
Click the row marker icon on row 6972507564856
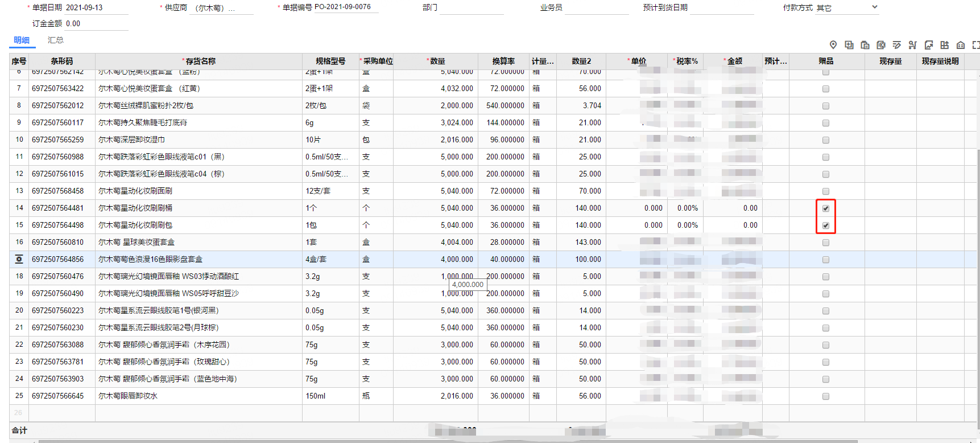(19, 259)
